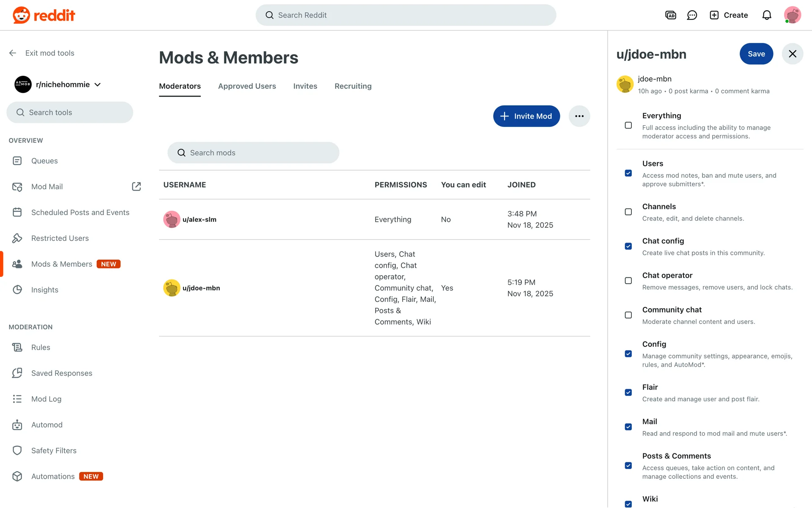Toggle the Chat operator checkbox
The image size is (812, 508).
coord(628,281)
